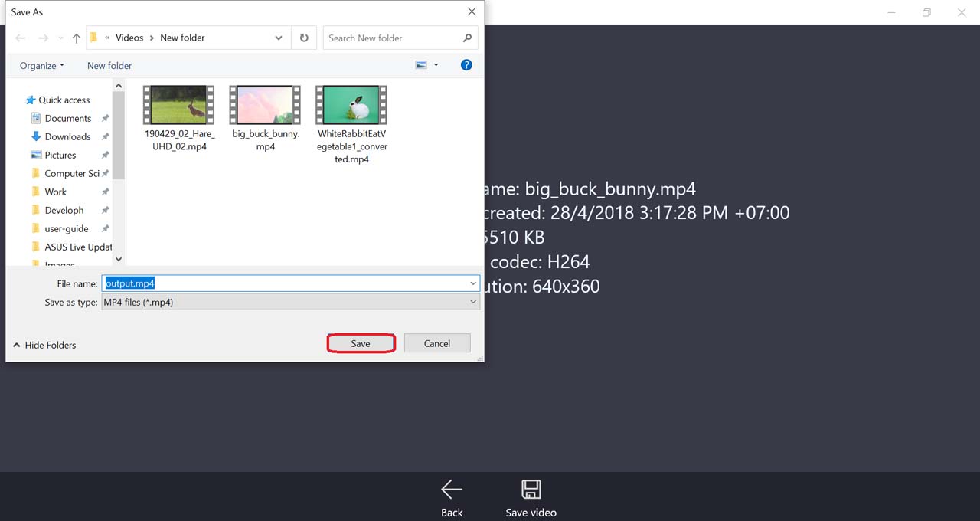
Task: Click the Change your view icon
Action: [421, 65]
